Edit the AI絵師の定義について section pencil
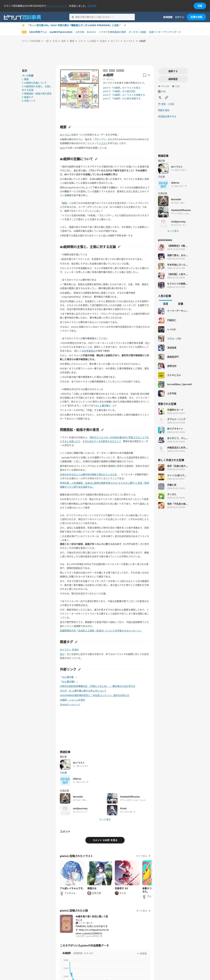210x980 pixels. point(96,159)
